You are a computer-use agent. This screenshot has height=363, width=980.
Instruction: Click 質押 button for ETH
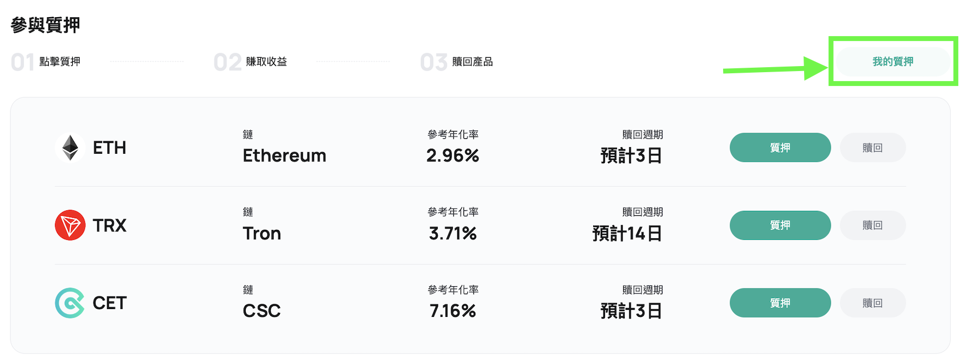780,148
